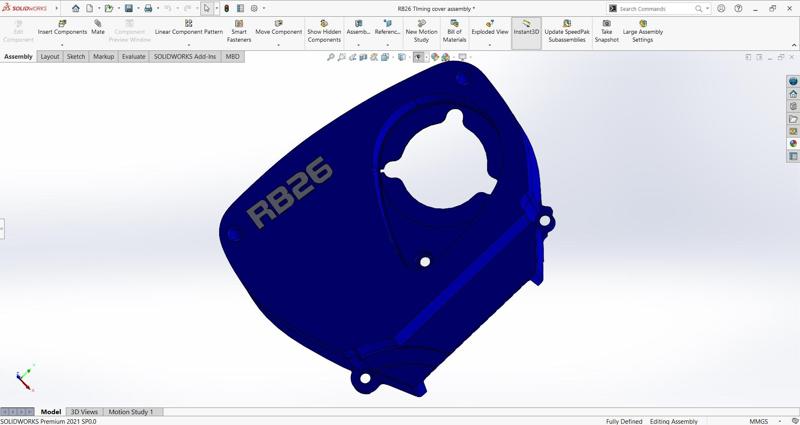This screenshot has height=425, width=800.
Task: Switch to MBD tab
Action: coord(232,57)
